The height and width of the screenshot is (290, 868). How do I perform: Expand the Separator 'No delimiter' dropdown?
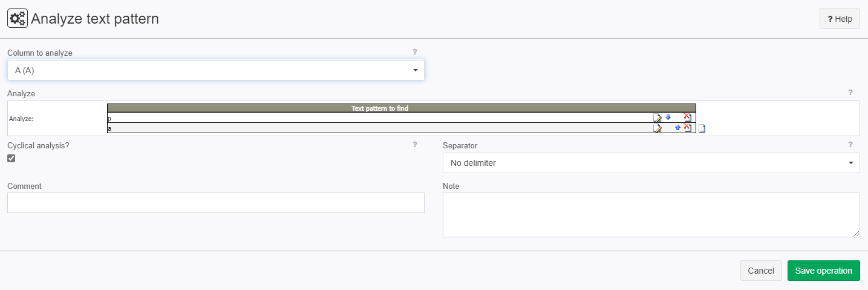(x=651, y=163)
